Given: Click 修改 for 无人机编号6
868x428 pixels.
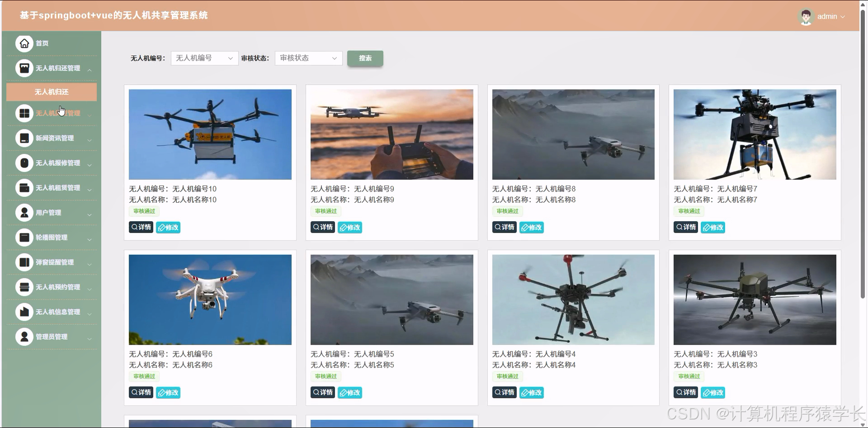Looking at the screenshot, I should tap(168, 393).
